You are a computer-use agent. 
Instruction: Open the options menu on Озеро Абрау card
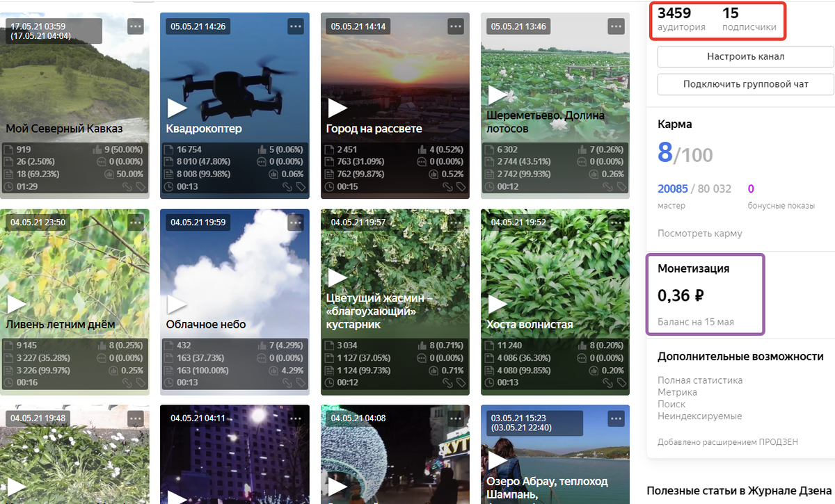(616, 418)
